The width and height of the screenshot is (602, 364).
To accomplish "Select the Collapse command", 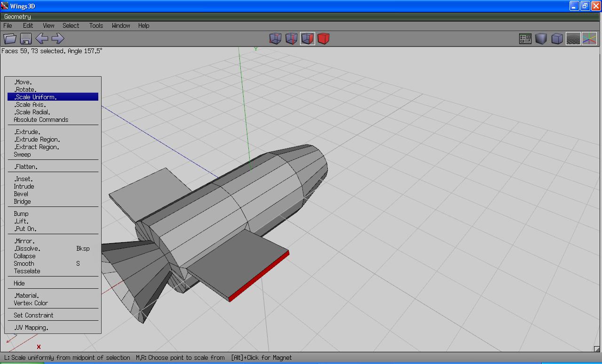I will 53,256.
